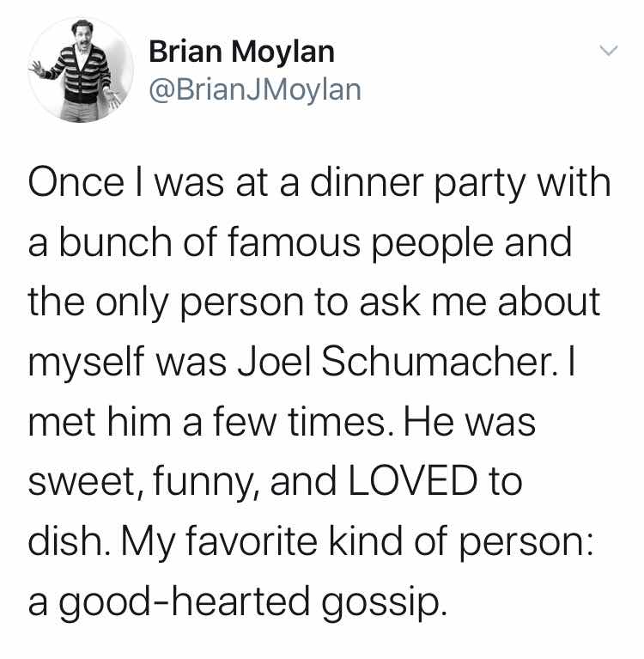
Task: Click the @BrianJMoylan handle
Action: pos(255,88)
